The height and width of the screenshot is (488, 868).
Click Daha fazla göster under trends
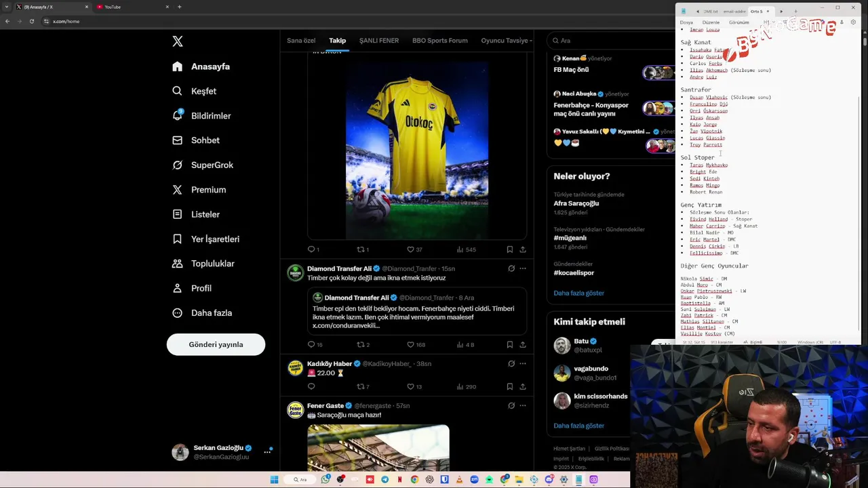[578, 293]
